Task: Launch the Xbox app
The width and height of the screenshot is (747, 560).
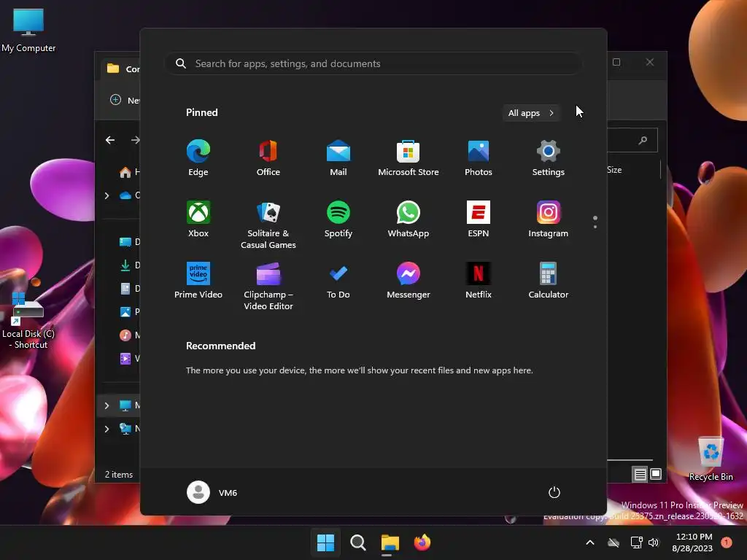Action: 198,219
